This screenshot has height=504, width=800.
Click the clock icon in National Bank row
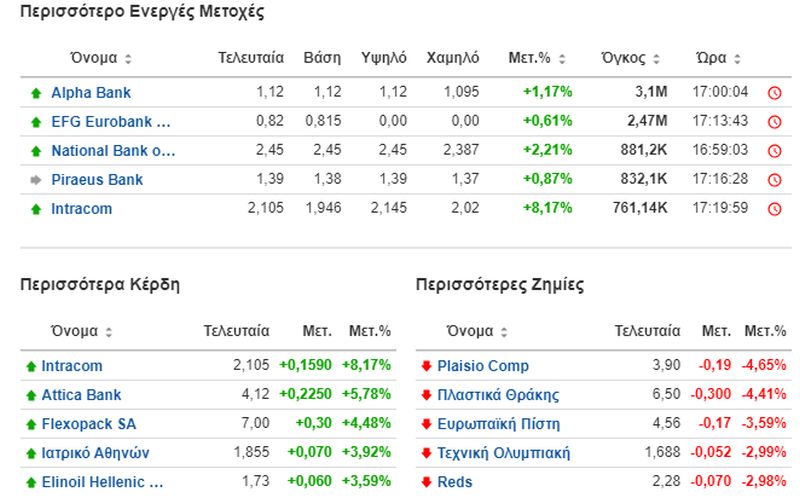click(773, 151)
